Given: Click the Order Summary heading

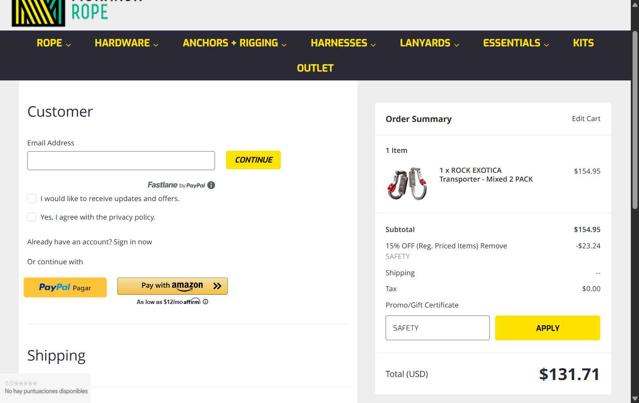Looking at the screenshot, I should click(419, 119).
